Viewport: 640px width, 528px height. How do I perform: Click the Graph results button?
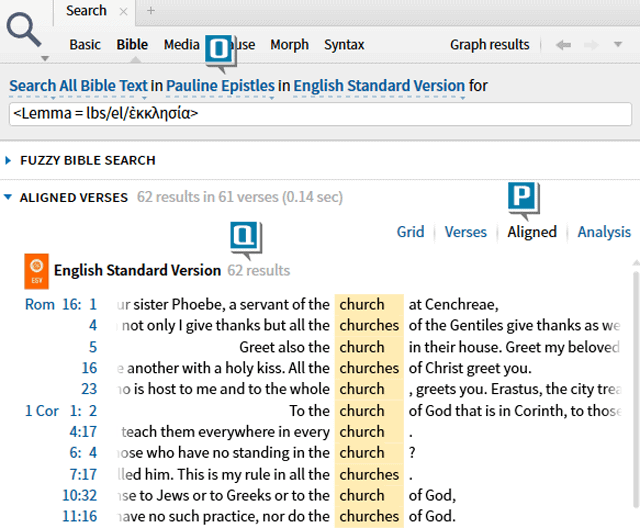[489, 45]
